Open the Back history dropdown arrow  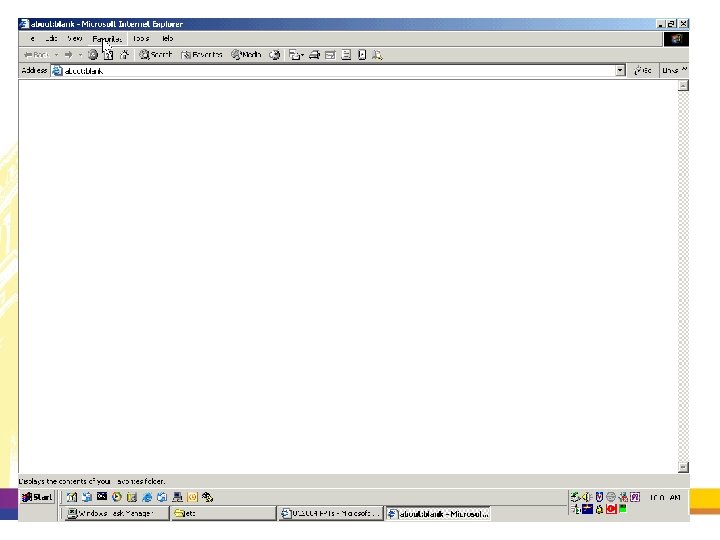pos(56,55)
